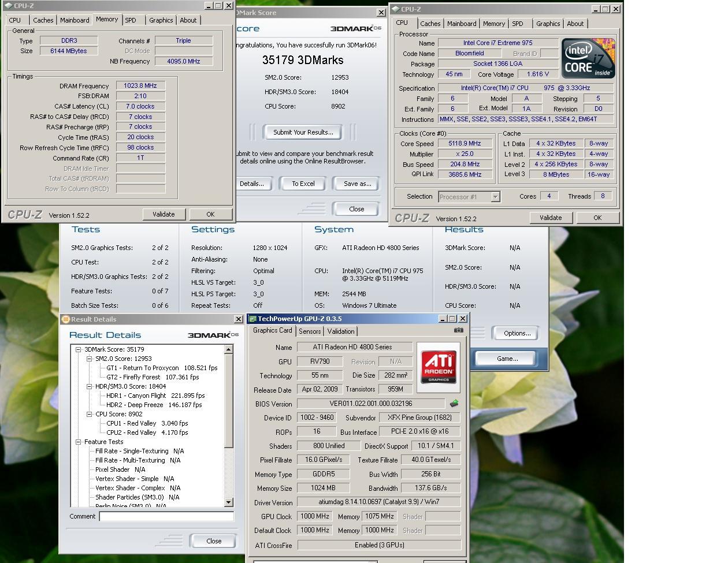Image resolution: width=728 pixels, height=563 pixels.
Task: Select Vertex Shader - Complex row
Action: 138,488
